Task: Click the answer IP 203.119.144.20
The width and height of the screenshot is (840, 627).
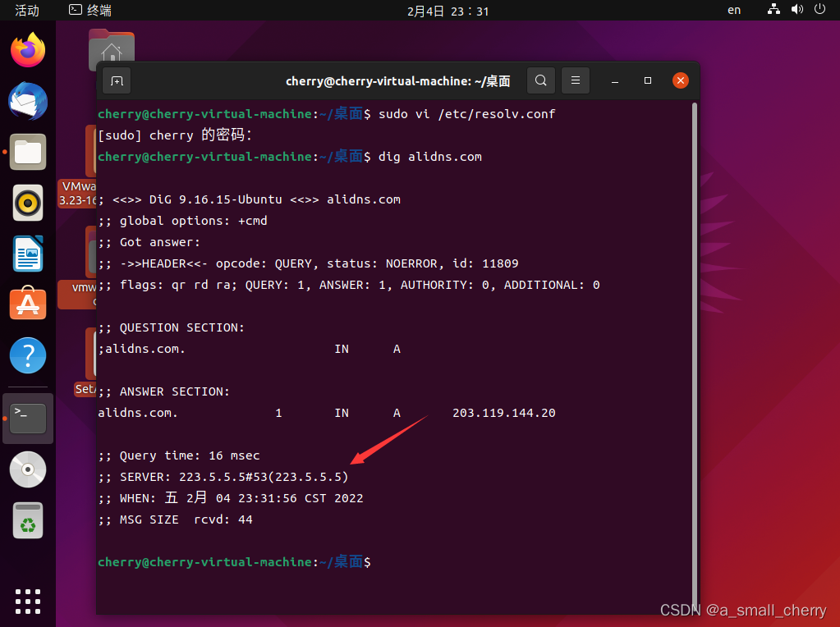Action: click(503, 413)
